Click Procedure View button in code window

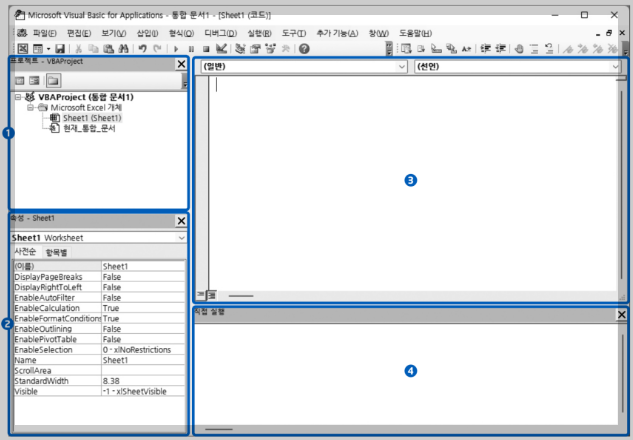pyautogui.click(x=200, y=295)
